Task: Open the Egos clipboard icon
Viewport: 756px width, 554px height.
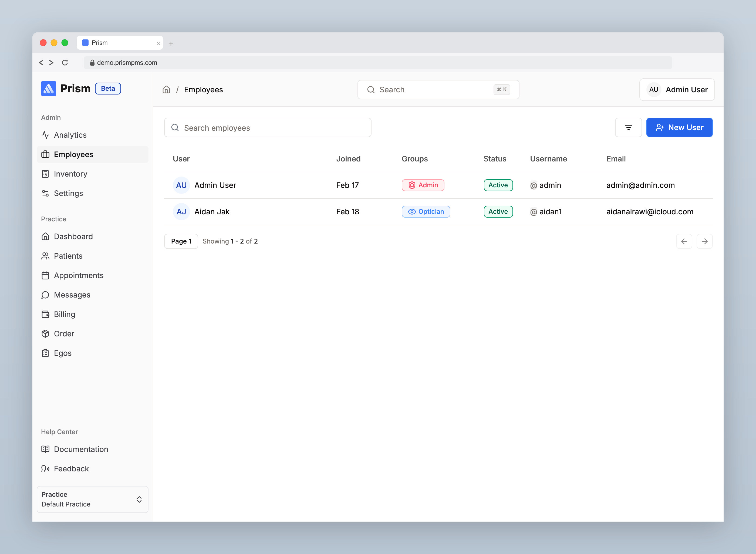Action: tap(46, 353)
